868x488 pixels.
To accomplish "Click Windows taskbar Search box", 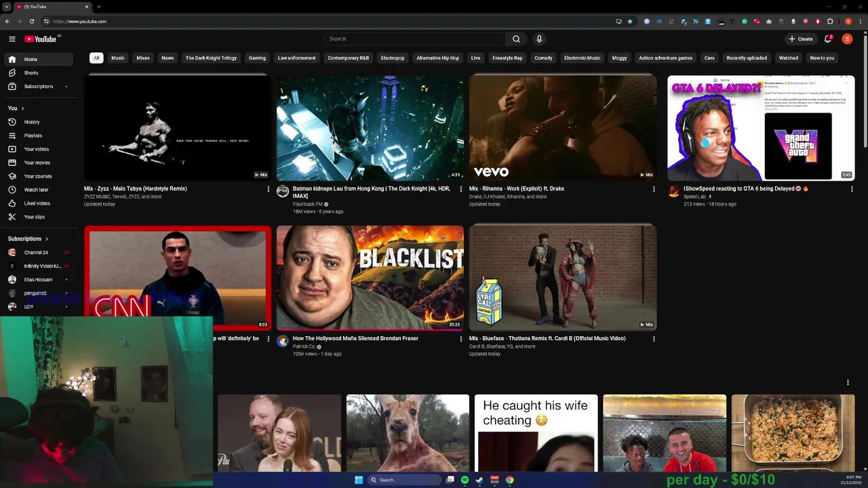I will (404, 480).
